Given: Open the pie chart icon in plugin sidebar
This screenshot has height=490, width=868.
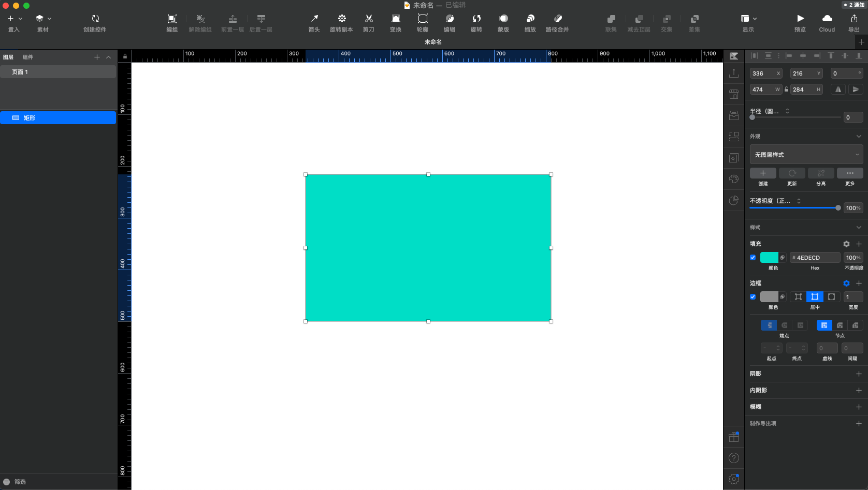Looking at the screenshot, I should coord(734,200).
